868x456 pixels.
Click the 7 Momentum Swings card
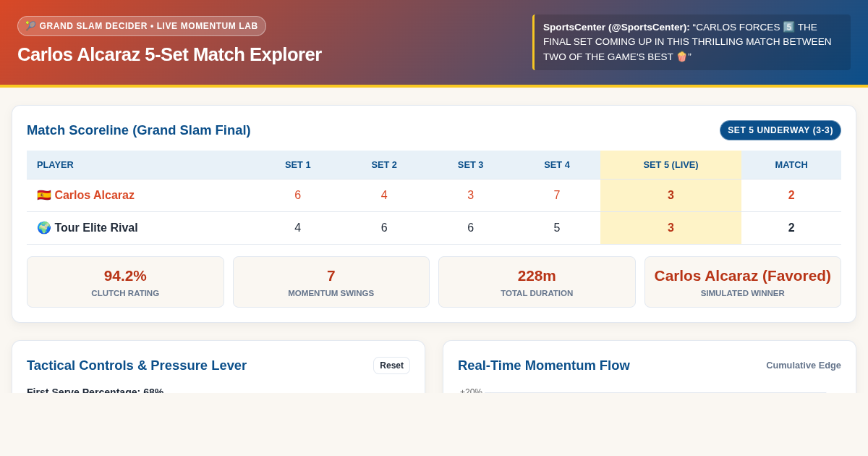point(331,282)
